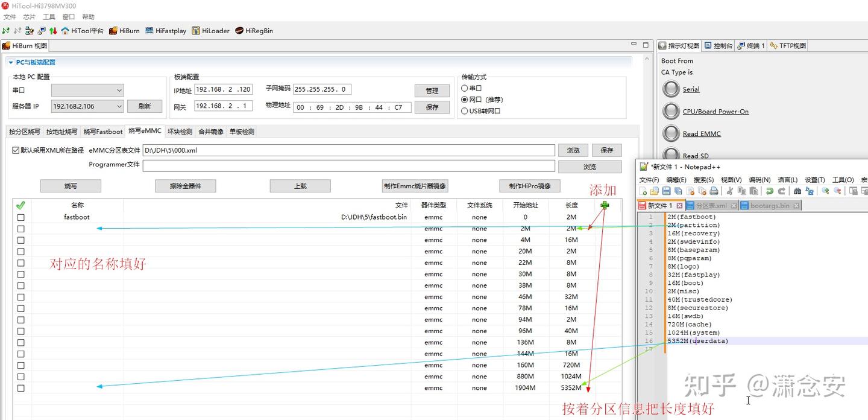868x420 pixels.
Task: Check the row with start address 1904M
Action: click(x=21, y=388)
